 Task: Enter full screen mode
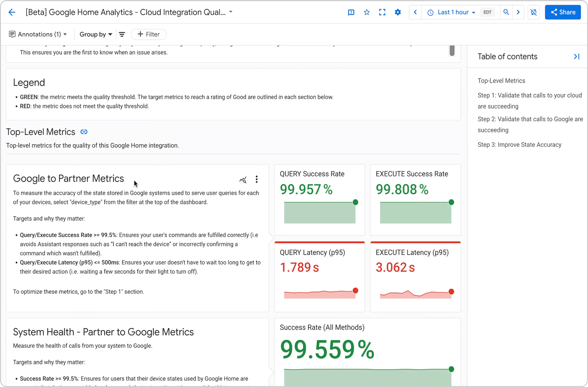tap(382, 12)
